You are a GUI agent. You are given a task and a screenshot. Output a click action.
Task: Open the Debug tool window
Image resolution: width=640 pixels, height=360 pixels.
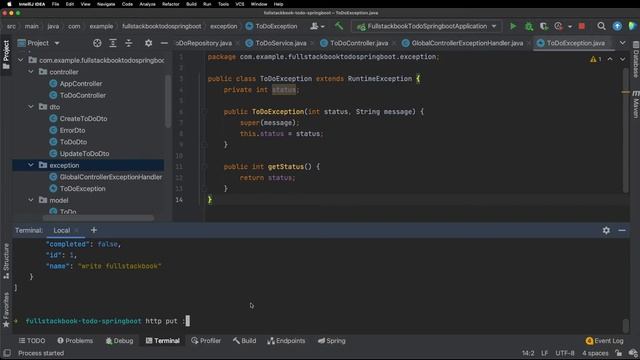click(119, 340)
